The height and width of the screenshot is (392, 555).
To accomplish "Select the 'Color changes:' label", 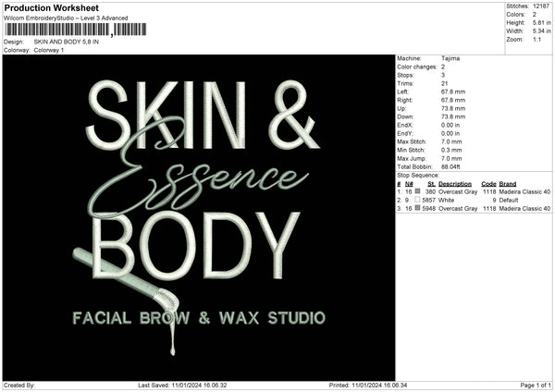I will [x=417, y=67].
